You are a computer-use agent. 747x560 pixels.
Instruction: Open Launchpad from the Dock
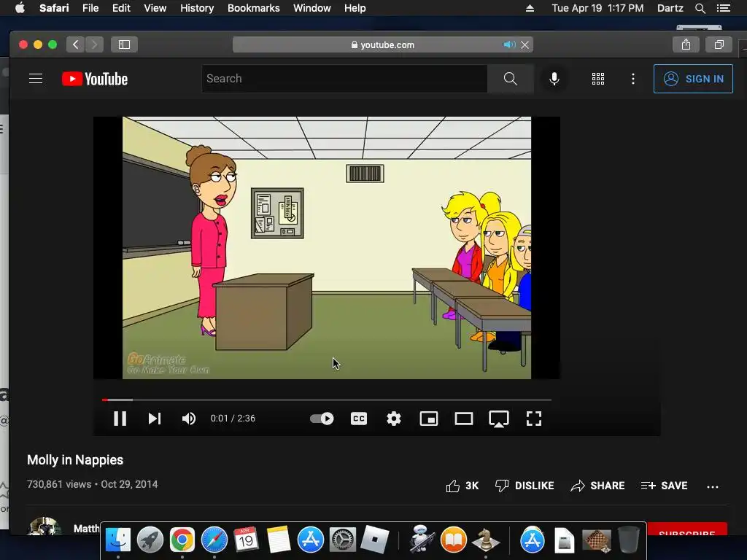click(150, 540)
